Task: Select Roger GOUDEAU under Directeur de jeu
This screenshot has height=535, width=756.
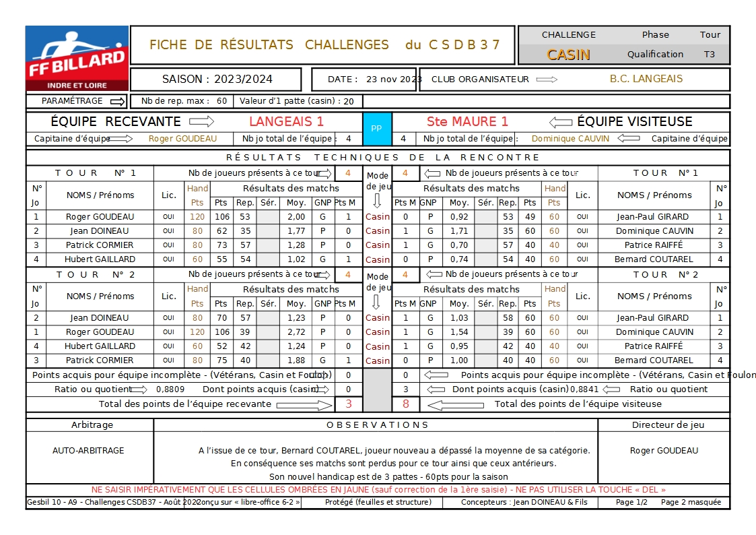Action: pos(664,451)
